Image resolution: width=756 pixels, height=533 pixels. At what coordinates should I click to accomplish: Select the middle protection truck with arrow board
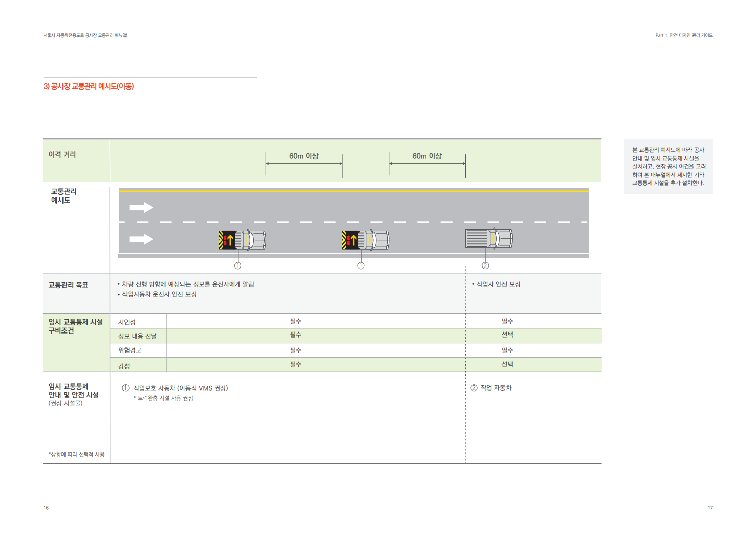pyautogui.click(x=365, y=240)
